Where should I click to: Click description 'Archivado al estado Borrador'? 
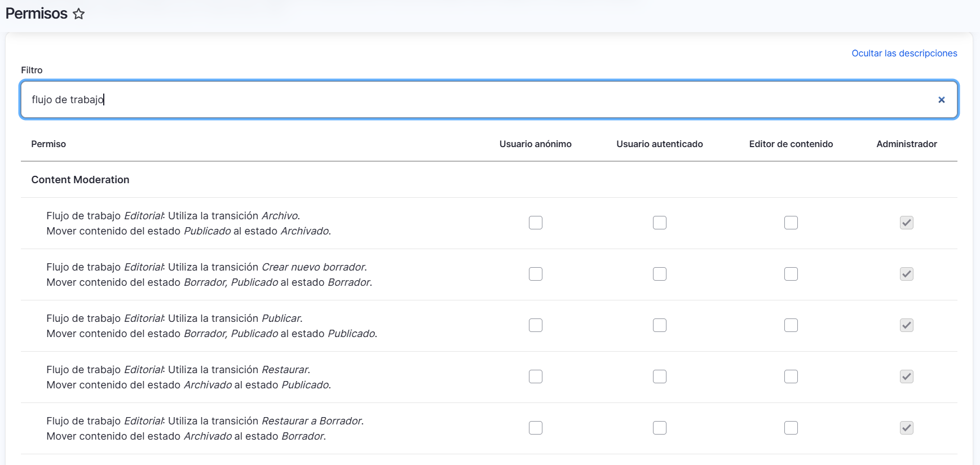coord(255,436)
